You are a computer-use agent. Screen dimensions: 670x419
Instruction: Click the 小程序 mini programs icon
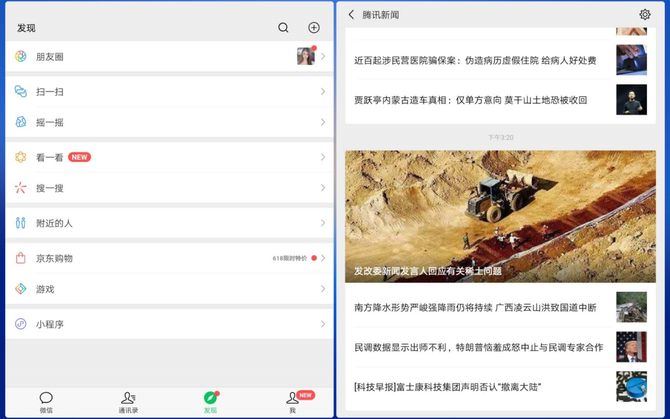point(20,324)
